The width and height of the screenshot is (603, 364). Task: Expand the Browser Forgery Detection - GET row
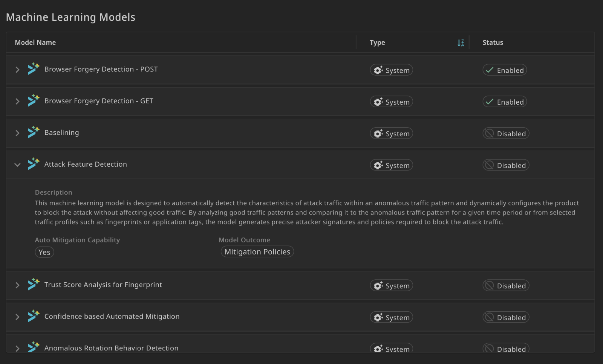click(17, 101)
